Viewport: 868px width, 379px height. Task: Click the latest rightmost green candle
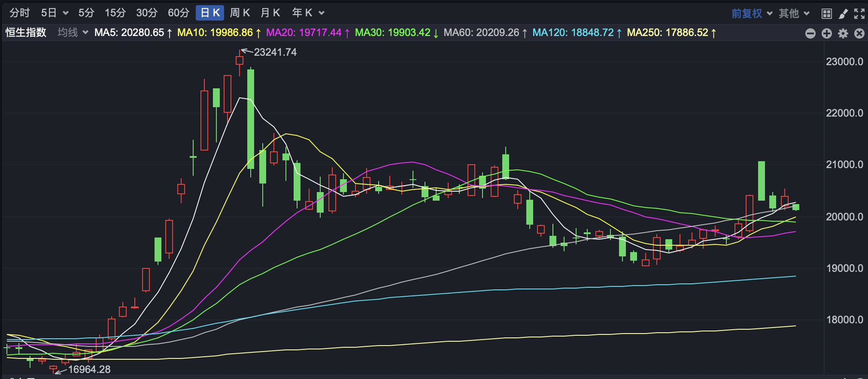[x=796, y=208]
